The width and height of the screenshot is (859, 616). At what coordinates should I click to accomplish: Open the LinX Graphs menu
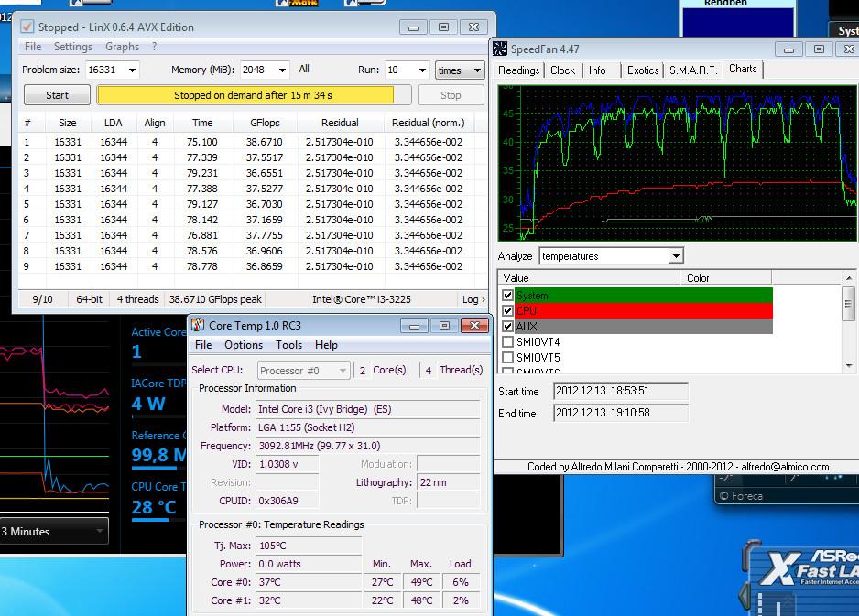(122, 47)
